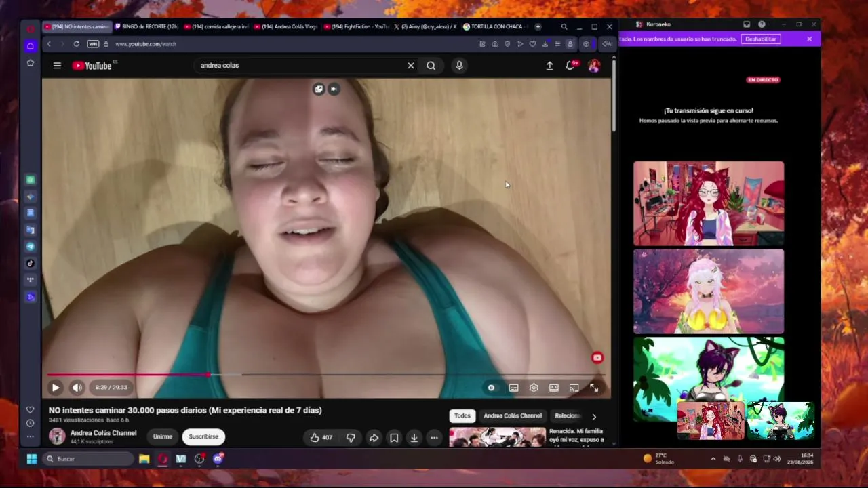Search open tabs with the magnifier
Viewport: 868px width, 488px height.
564,27
